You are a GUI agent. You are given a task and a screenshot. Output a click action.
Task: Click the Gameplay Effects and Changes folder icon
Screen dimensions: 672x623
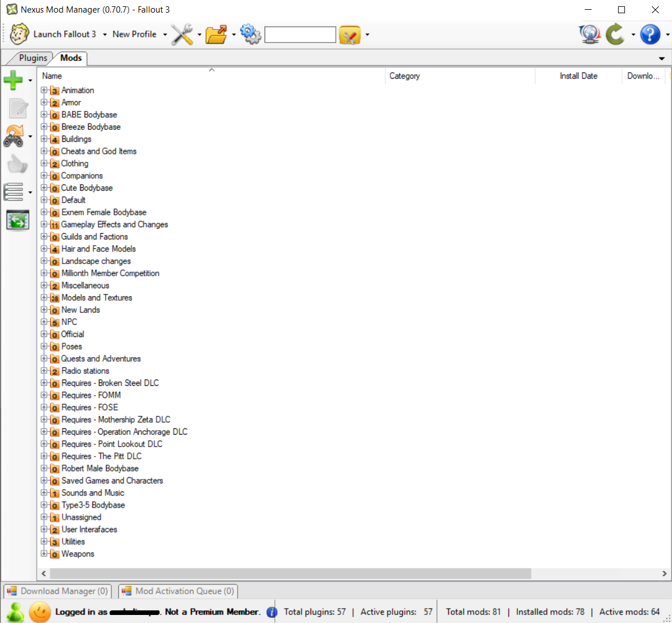click(x=55, y=225)
